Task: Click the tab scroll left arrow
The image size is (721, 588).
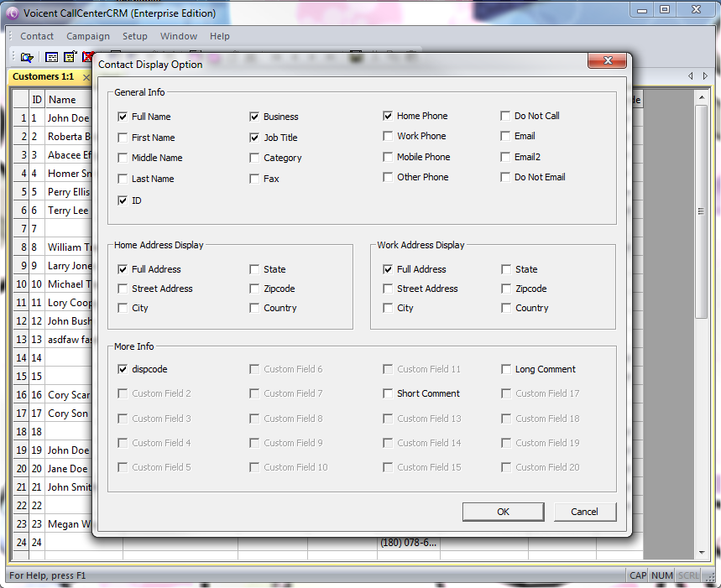Action: 691,76
